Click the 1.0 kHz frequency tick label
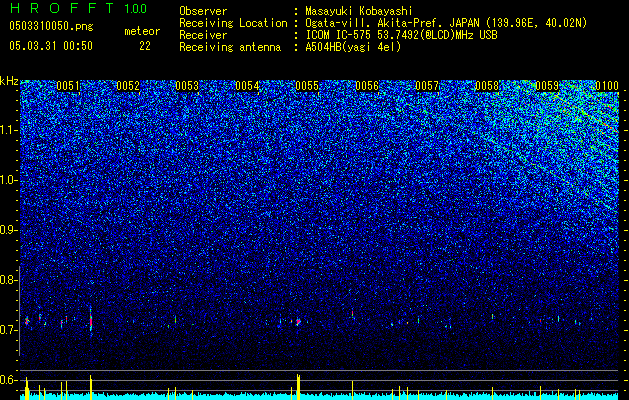Viewport: 629px width, 400px height. click(8, 180)
